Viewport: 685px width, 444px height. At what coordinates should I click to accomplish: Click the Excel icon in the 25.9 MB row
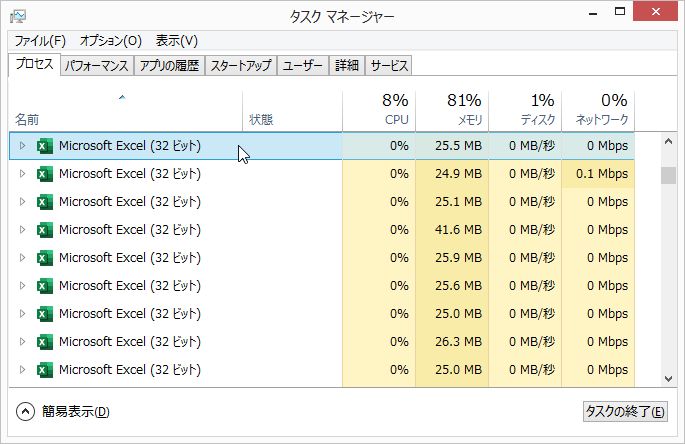click(x=45, y=258)
